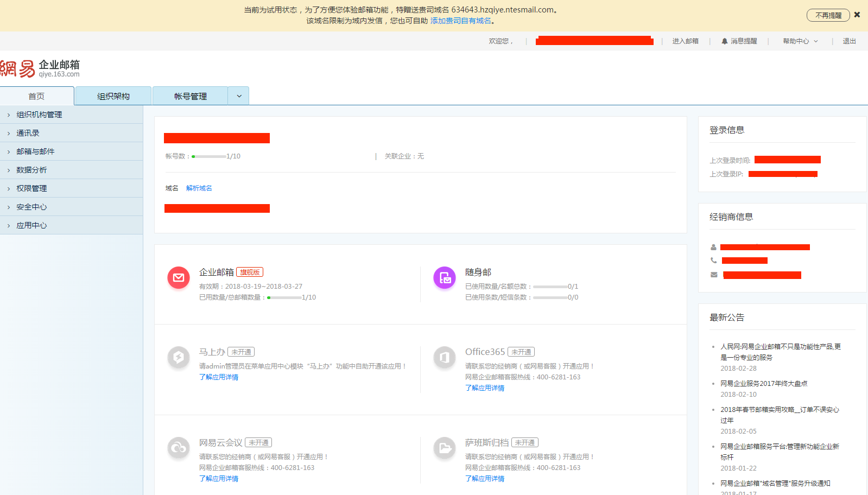
Task: Open the 帮助中心 dropdown menu
Action: [x=800, y=41]
